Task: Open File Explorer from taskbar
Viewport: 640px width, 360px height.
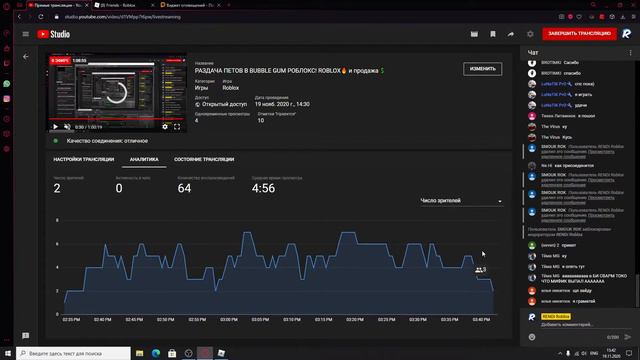Action: pos(140,353)
